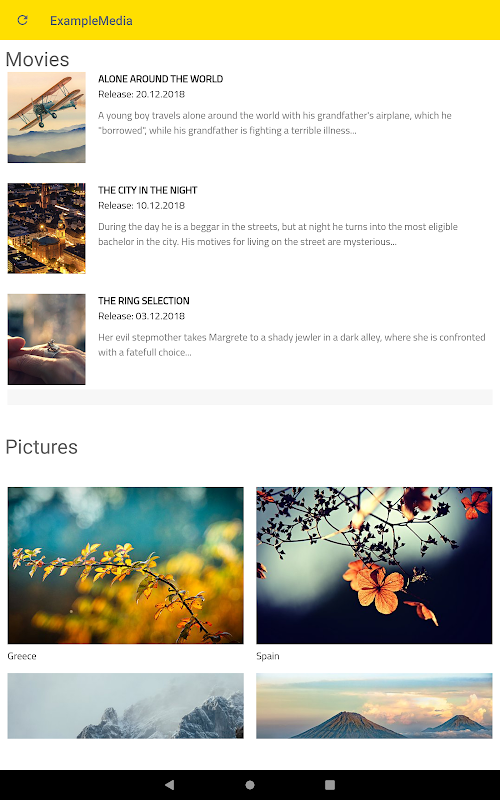
Task: View the Greece autumn leaves picture
Action: pyautogui.click(x=126, y=565)
